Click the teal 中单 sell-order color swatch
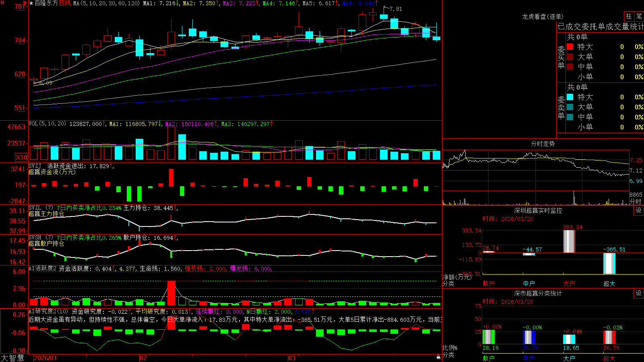 pyautogui.click(x=570, y=117)
